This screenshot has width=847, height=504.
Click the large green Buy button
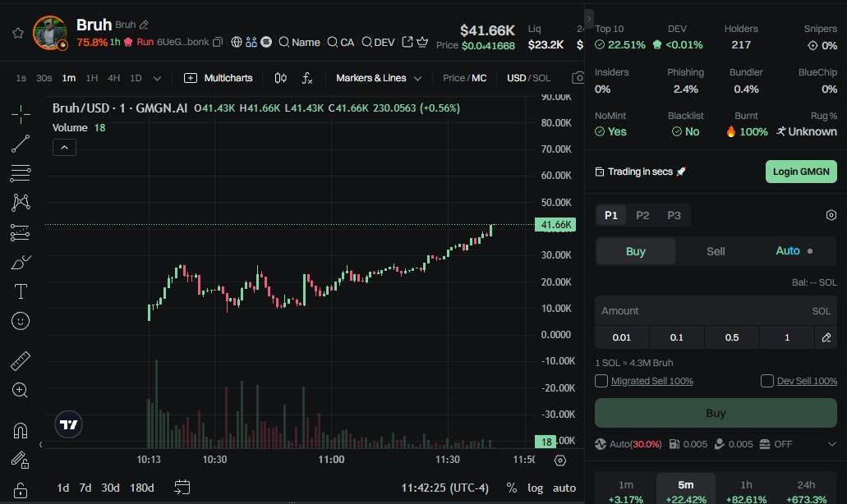716,414
